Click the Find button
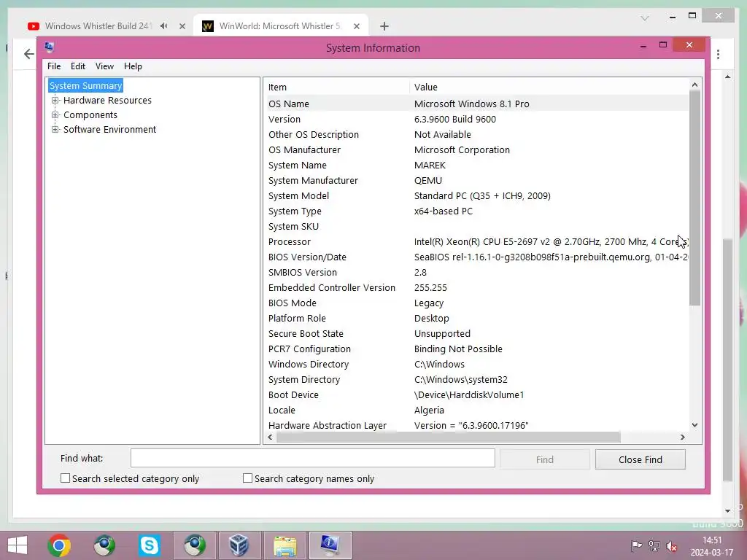This screenshot has height=560, width=747. tap(544, 459)
